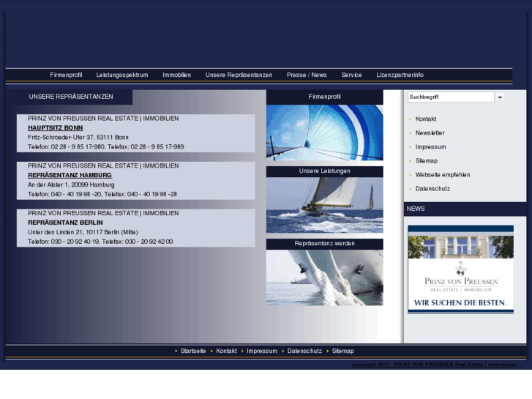Viewport: 532px width, 399px height.
Task: Open the Datenschutz sidebar link
Action: point(432,188)
